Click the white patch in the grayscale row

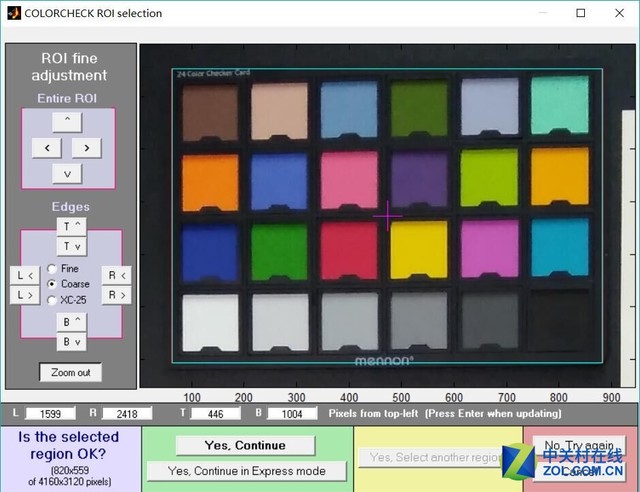[x=210, y=323]
